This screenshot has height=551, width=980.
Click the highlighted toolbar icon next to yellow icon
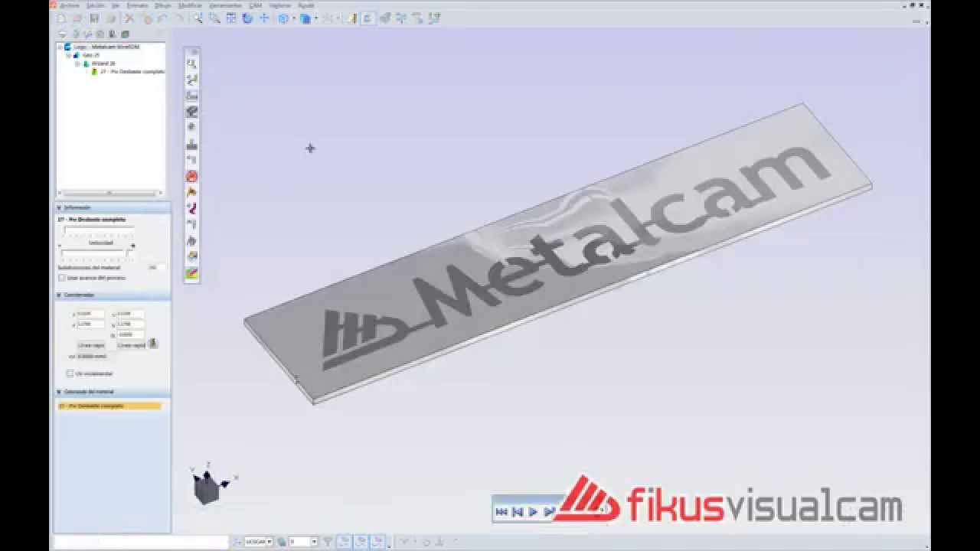click(x=367, y=18)
